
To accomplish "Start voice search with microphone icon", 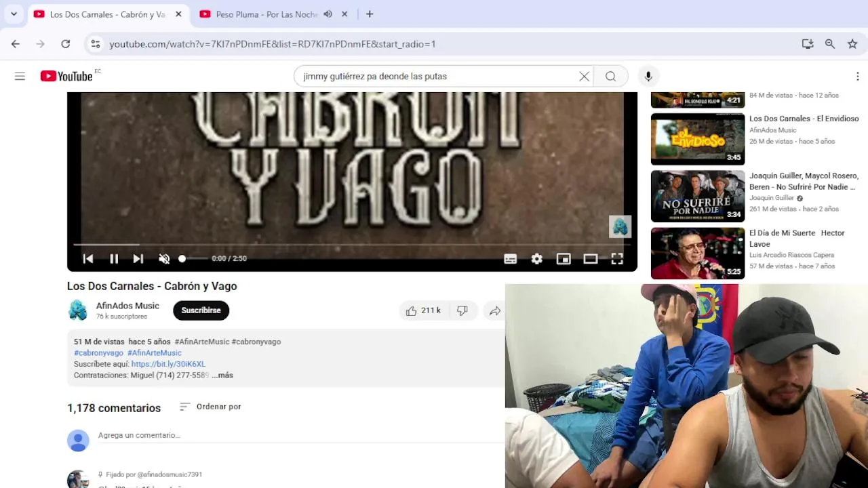I will click(x=648, y=77).
